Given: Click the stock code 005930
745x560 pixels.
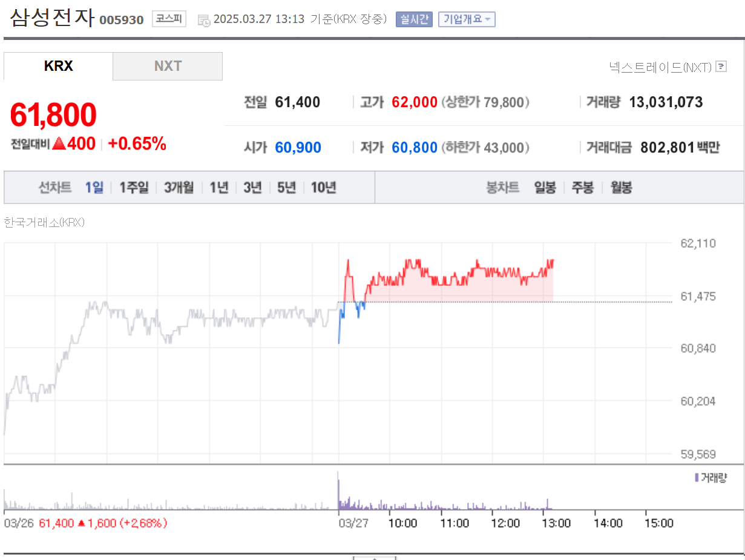Looking at the screenshot, I should coord(121,20).
